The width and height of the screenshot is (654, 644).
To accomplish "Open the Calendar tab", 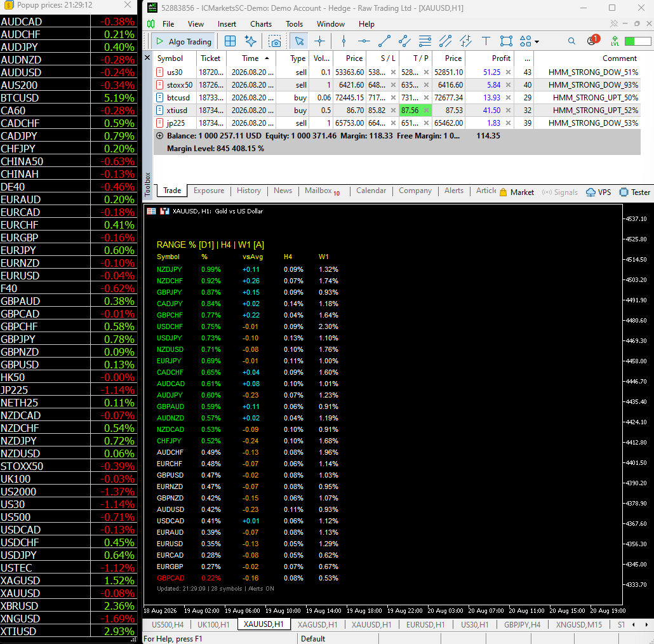I will click(371, 191).
